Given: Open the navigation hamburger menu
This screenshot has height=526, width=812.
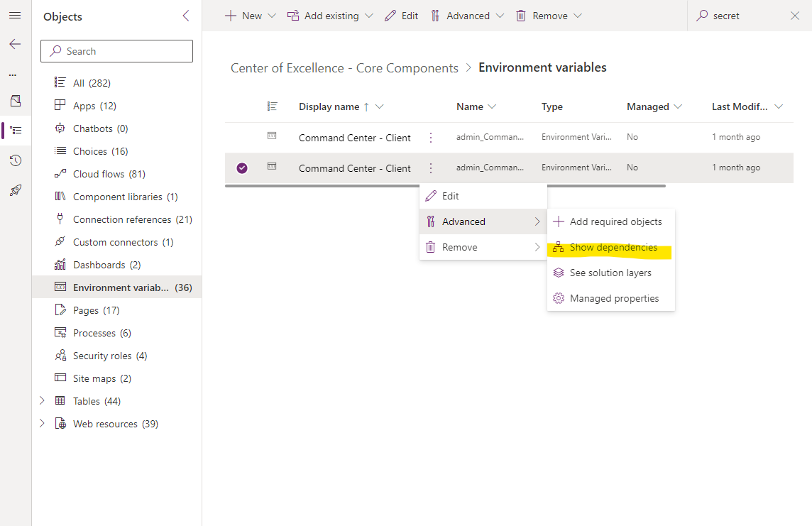Looking at the screenshot, I should point(15,16).
